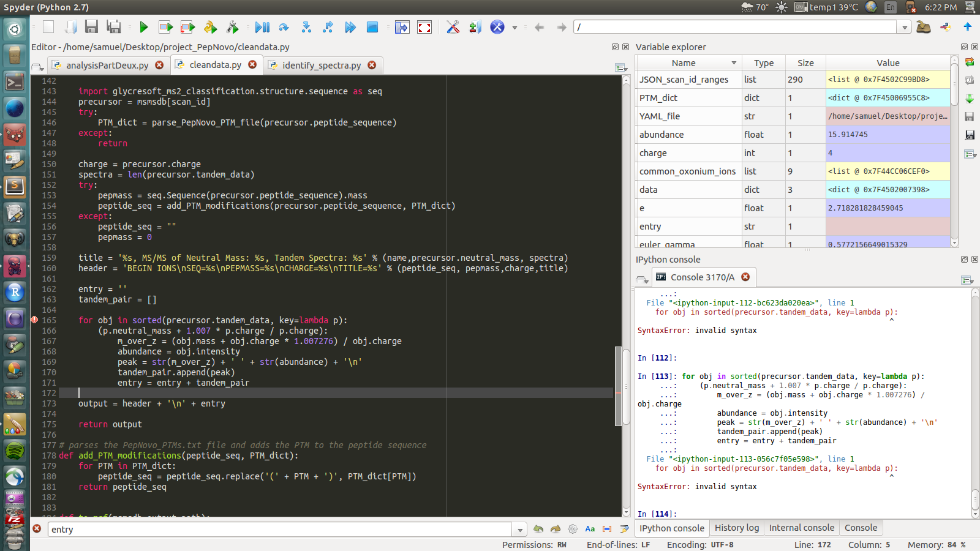Screen dimensions: 980x551
Task: Go back to previous working directory
Action: click(x=539, y=27)
